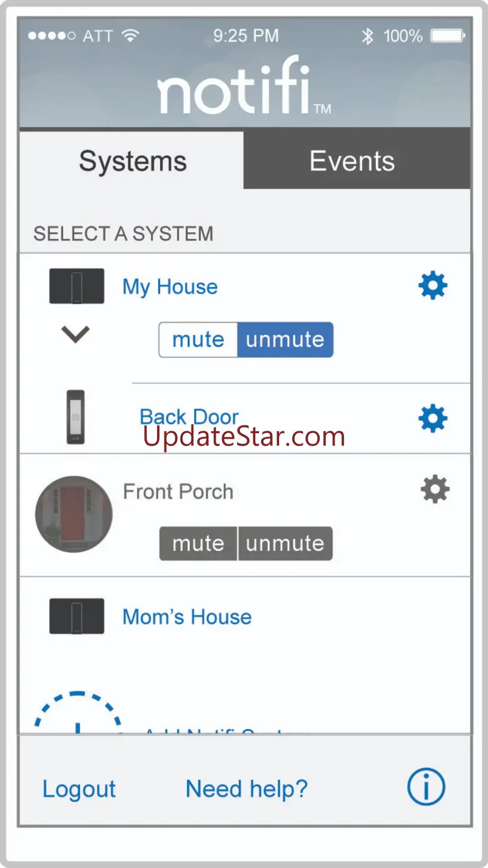Open the Front Porch camera thumbnail
This screenshot has width=488, height=868.
(x=74, y=514)
